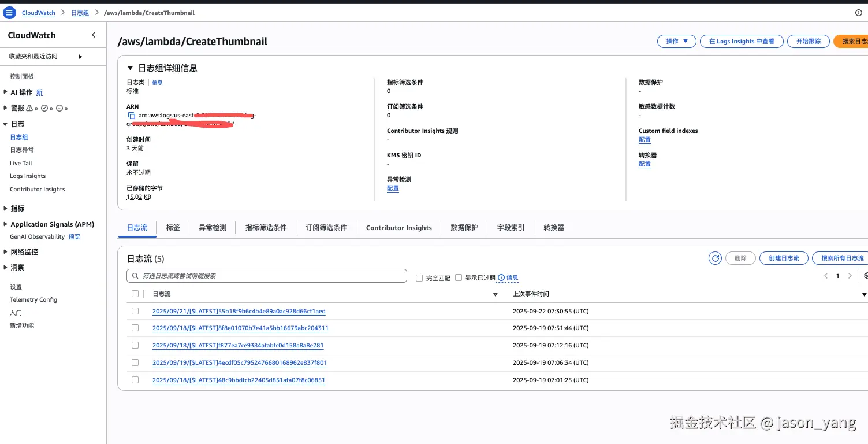Switch to the 转换器 tab

click(554, 228)
